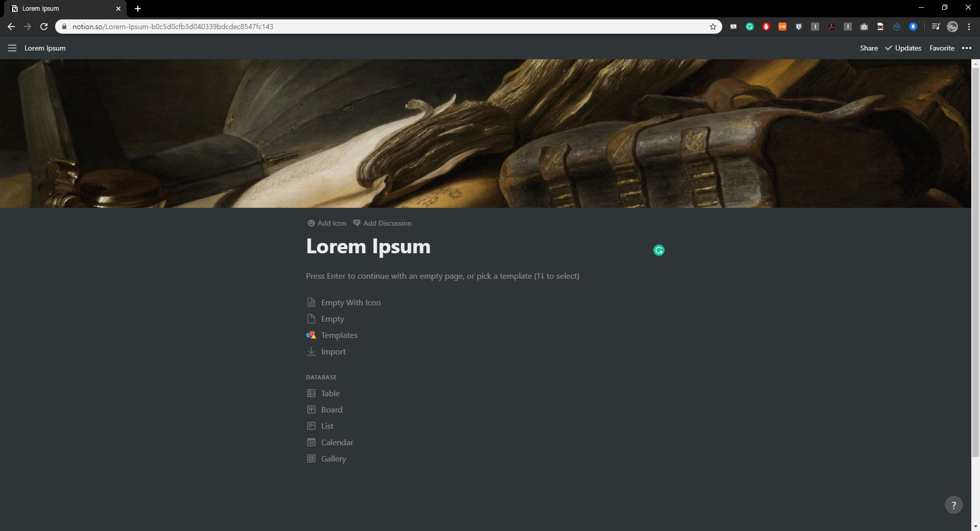This screenshot has width=980, height=531.
Task: Click the browser forward arrow
Action: pyautogui.click(x=28, y=27)
